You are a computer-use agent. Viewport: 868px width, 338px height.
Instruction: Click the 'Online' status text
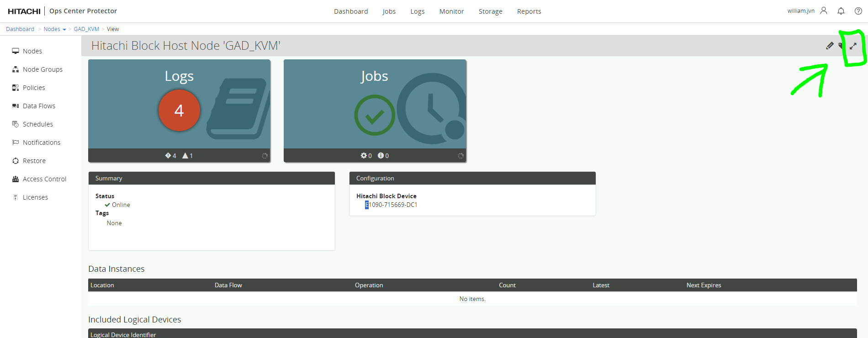pos(121,205)
